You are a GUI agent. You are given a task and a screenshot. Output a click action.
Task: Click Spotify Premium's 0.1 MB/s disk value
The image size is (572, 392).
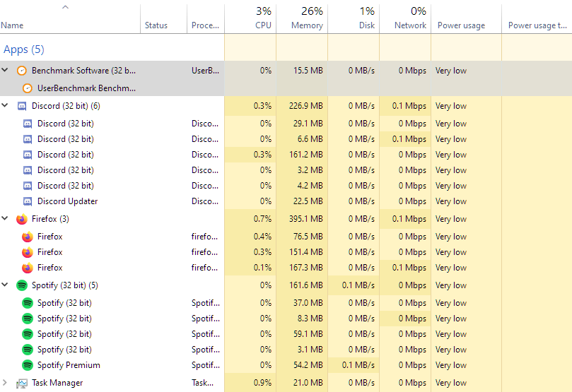coord(358,365)
